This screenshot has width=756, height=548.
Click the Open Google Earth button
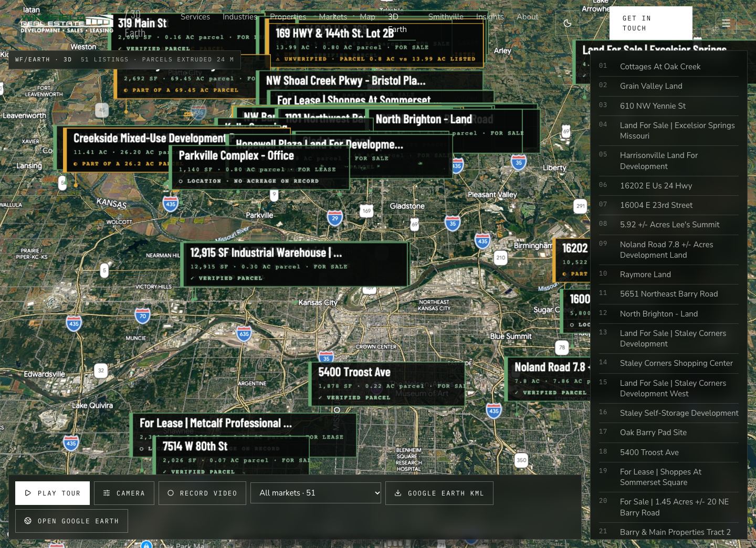click(71, 521)
